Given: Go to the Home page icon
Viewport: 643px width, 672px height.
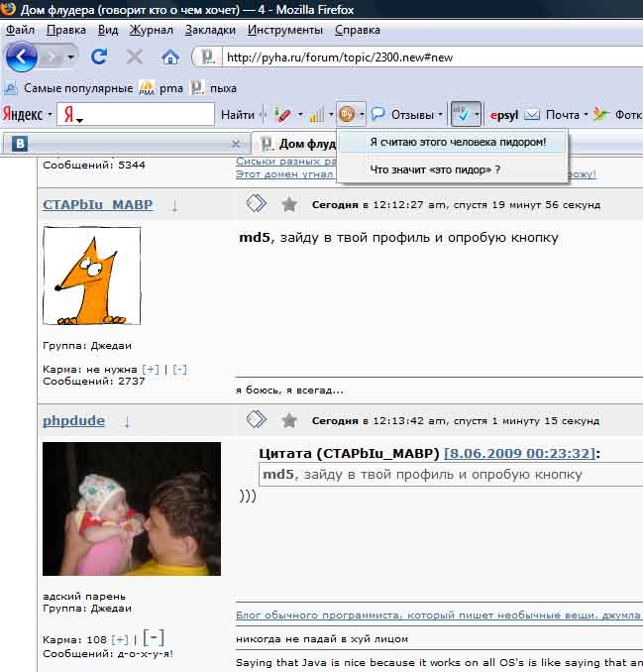Looking at the screenshot, I should (x=169, y=57).
